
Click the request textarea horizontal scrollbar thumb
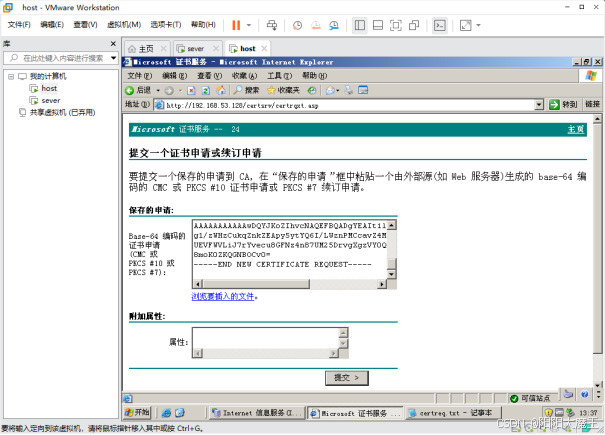255,284
